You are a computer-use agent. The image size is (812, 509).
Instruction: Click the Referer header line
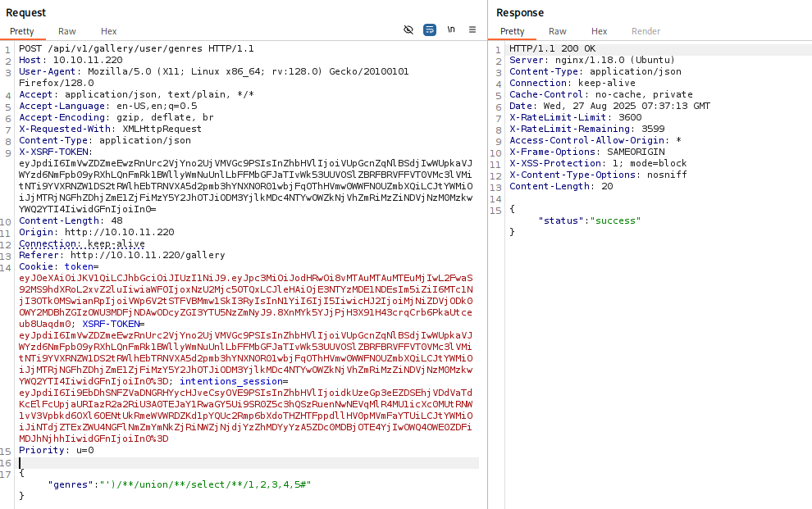point(122,255)
